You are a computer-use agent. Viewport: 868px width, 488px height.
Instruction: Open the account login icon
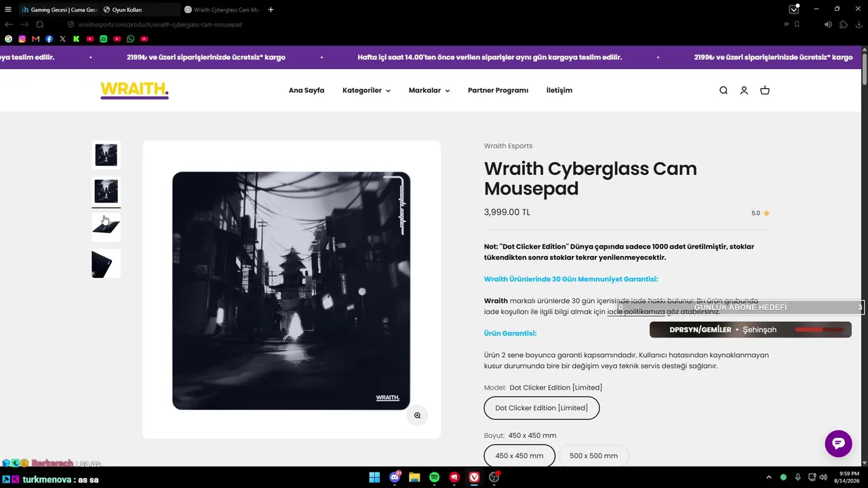click(744, 90)
